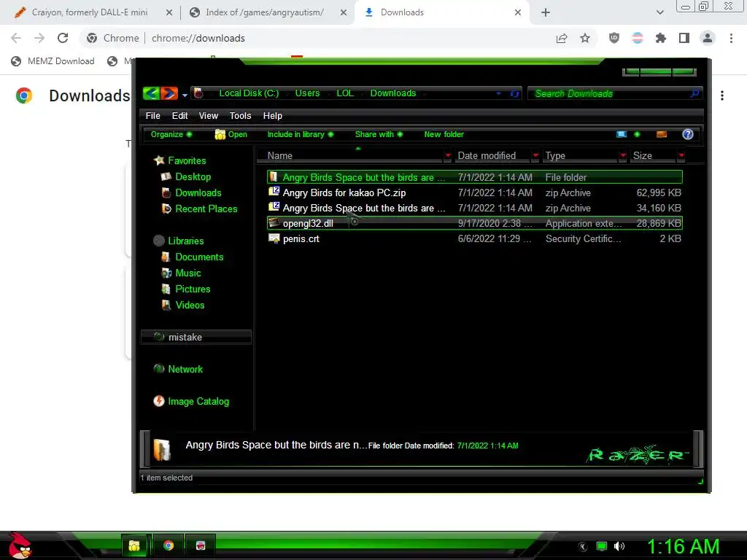Click the Local Disk (C:) breadcrumb
This screenshot has height=560, width=747.
pyautogui.click(x=249, y=93)
